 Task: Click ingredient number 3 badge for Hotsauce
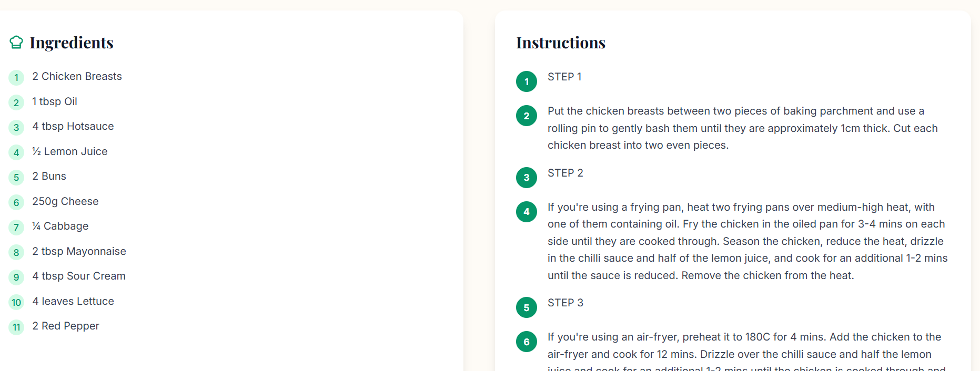point(16,128)
